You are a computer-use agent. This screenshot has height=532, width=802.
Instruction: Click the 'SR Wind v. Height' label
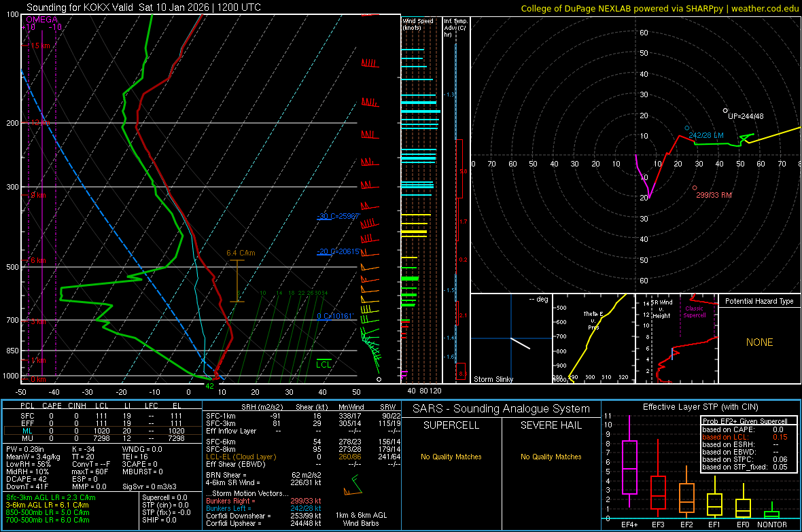(661, 309)
